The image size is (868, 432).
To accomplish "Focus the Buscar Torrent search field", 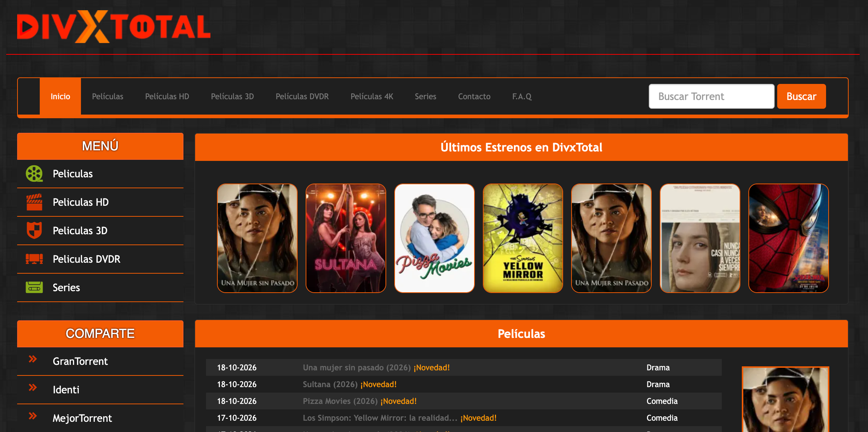I will (x=712, y=96).
